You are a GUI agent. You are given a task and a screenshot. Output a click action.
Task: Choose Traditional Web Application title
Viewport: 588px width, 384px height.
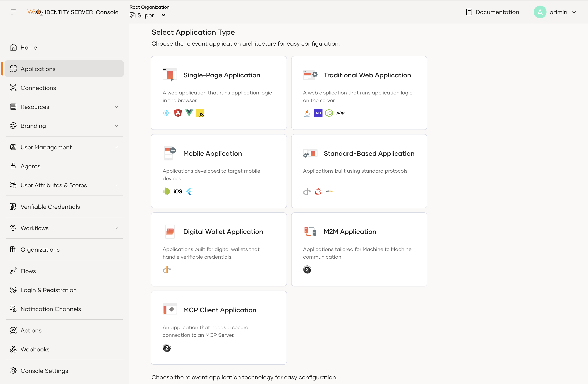coord(367,75)
